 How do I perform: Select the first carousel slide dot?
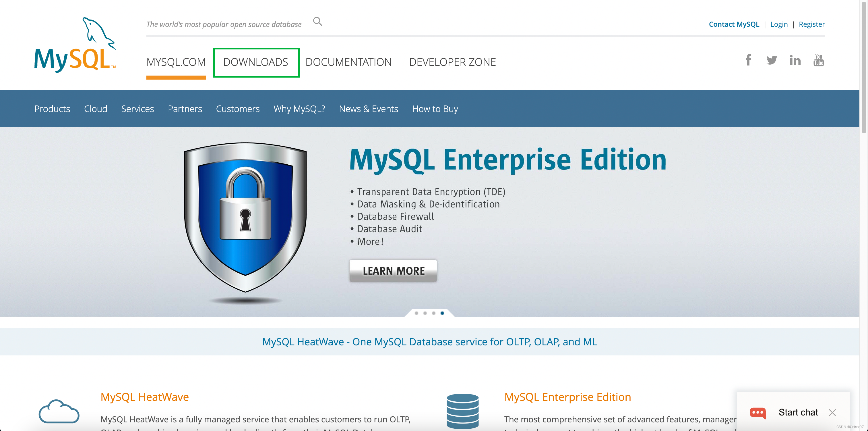(416, 313)
